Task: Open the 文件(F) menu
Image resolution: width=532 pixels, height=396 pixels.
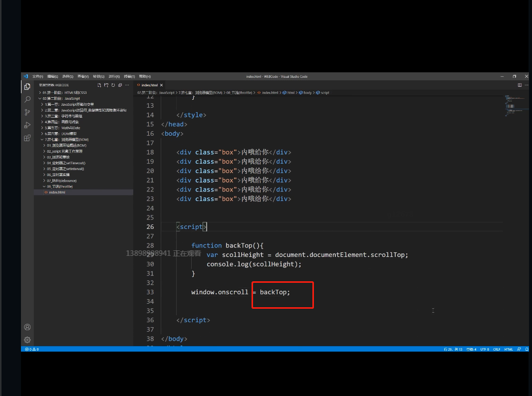Action: pyautogui.click(x=37, y=77)
